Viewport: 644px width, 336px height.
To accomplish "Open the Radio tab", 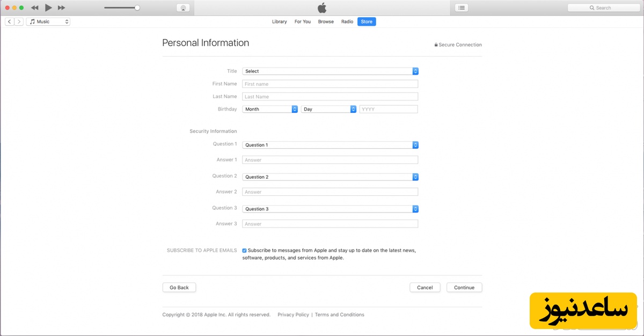I will coord(347,21).
